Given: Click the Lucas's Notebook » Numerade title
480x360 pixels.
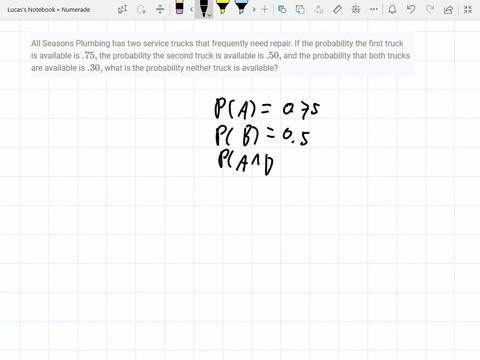Looking at the screenshot, I should click(x=49, y=10).
